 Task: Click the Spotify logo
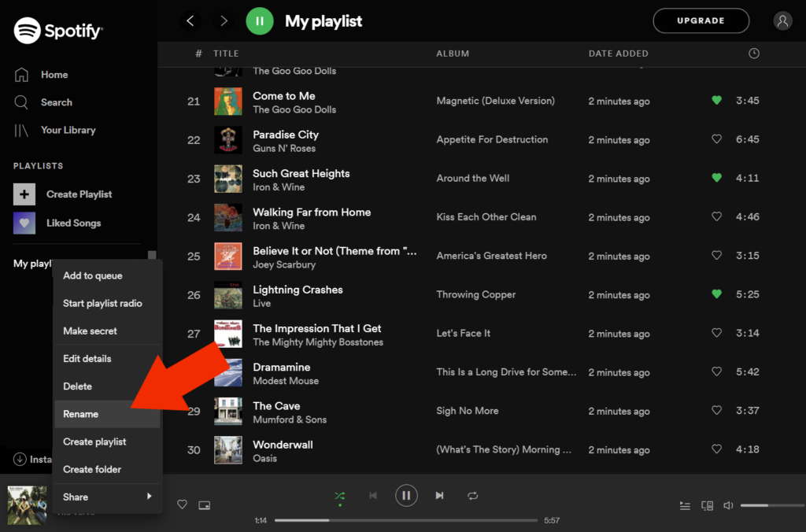pyautogui.click(x=58, y=31)
